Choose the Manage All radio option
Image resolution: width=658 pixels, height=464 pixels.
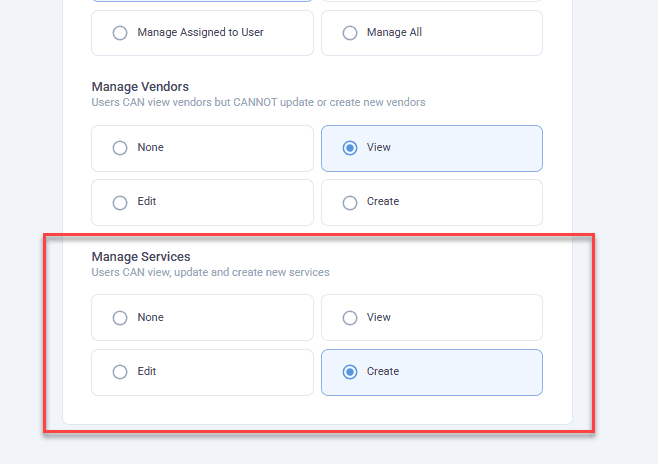[x=350, y=33]
